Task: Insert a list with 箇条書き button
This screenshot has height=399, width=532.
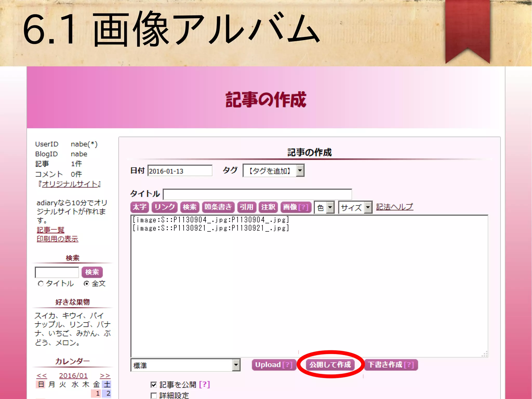Action: pyautogui.click(x=218, y=207)
